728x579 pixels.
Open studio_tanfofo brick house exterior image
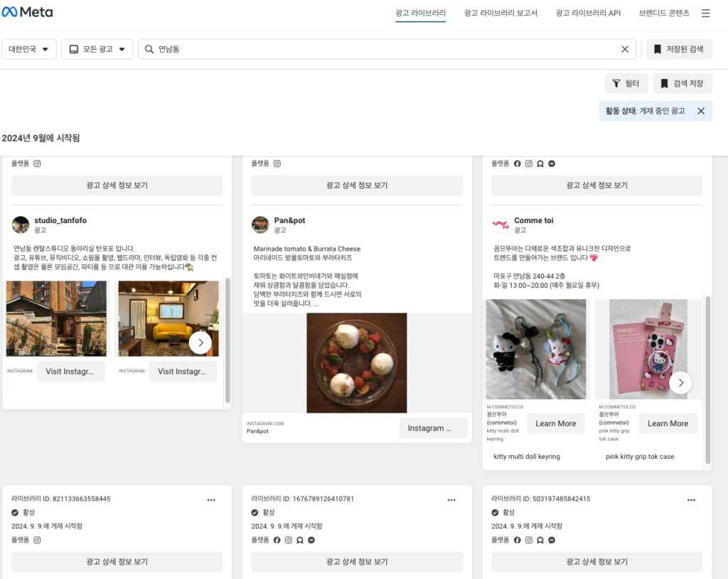(56, 318)
